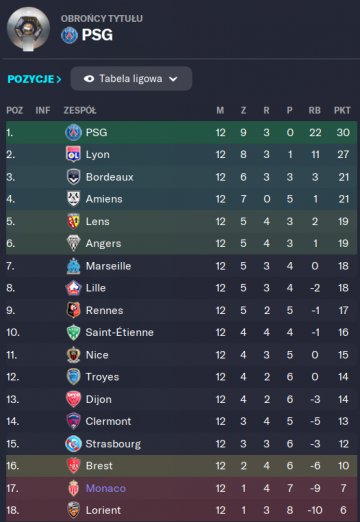Expand the dropdown chevron after Tabela ligowa

tap(173, 79)
